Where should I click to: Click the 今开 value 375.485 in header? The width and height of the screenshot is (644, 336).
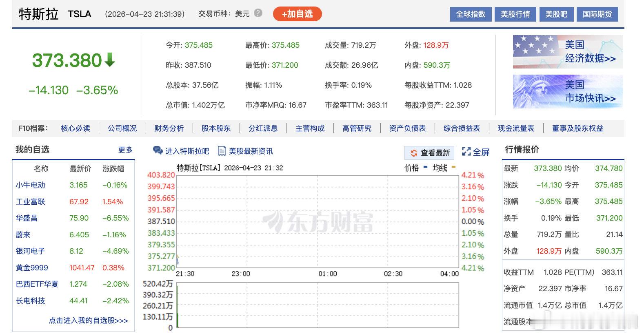click(x=199, y=45)
